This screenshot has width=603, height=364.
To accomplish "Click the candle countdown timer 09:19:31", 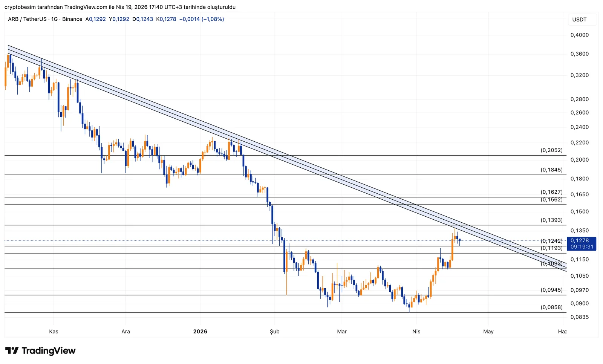I will click(x=582, y=247).
